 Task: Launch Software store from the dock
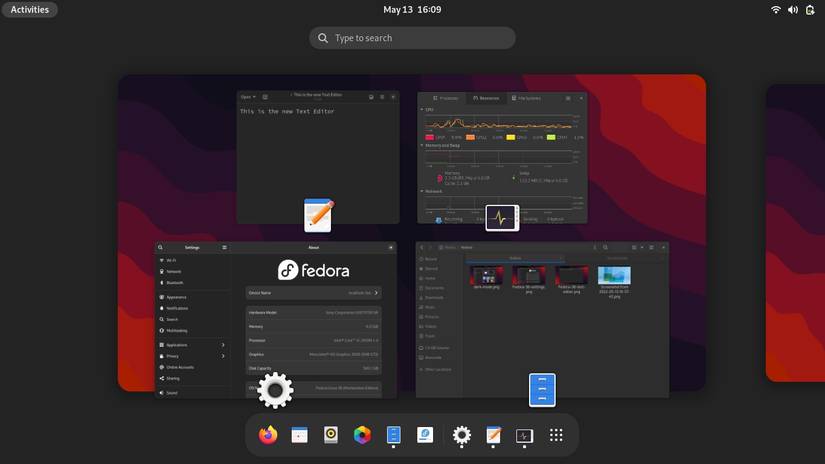[x=425, y=435]
